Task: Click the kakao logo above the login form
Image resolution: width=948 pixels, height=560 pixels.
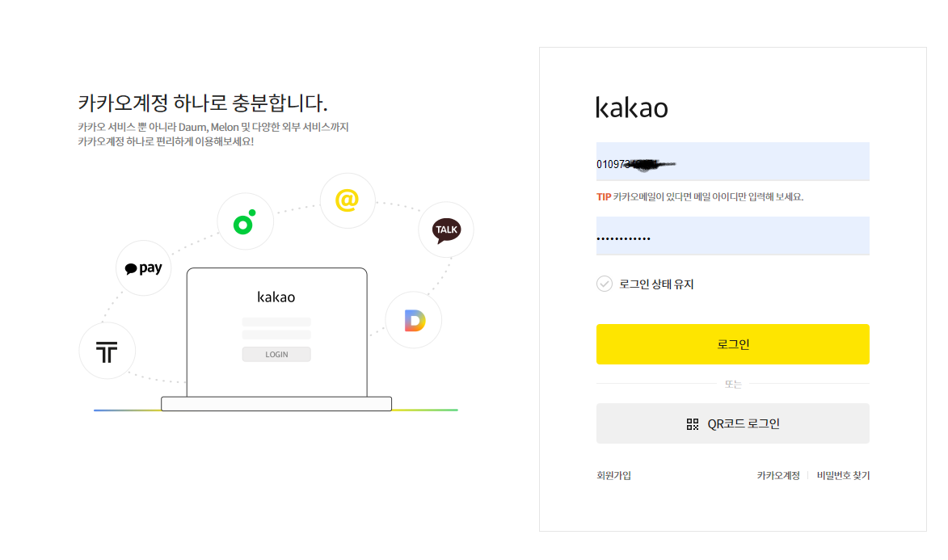Action: tap(632, 107)
